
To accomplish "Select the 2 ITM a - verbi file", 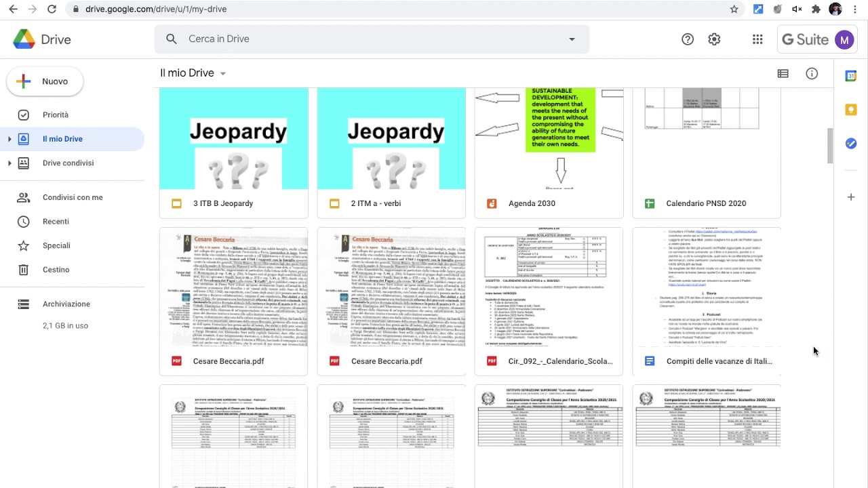I will point(391,152).
